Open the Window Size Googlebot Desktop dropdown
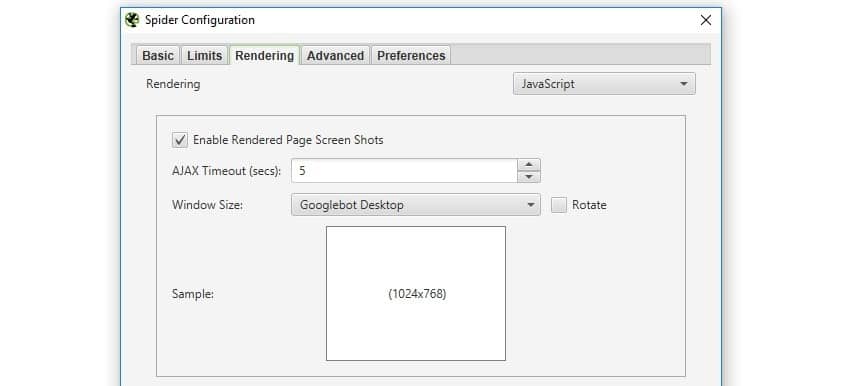This screenshot has width=850, height=386. (x=415, y=205)
